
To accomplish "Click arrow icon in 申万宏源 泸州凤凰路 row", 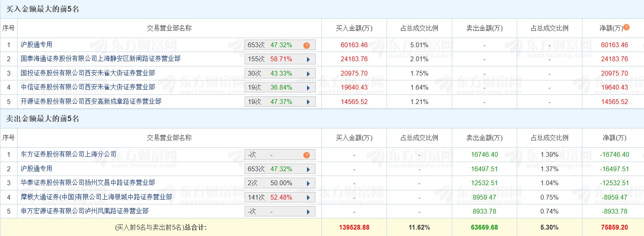I will (308, 212).
